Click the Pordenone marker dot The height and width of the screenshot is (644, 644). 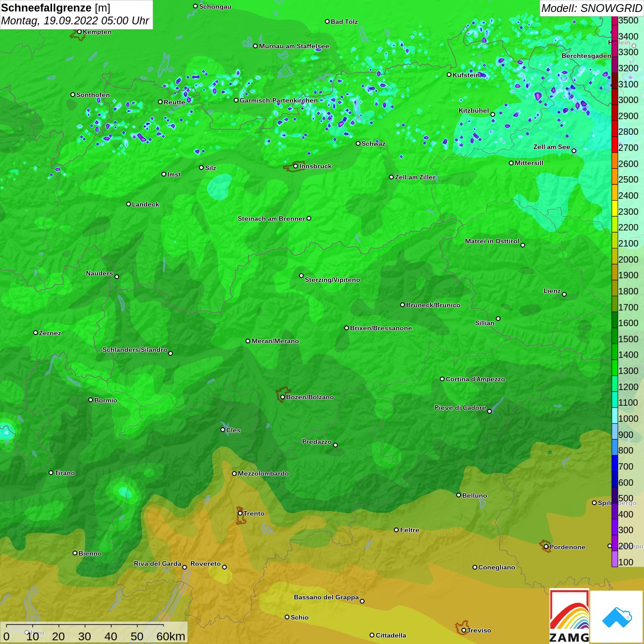546,547
